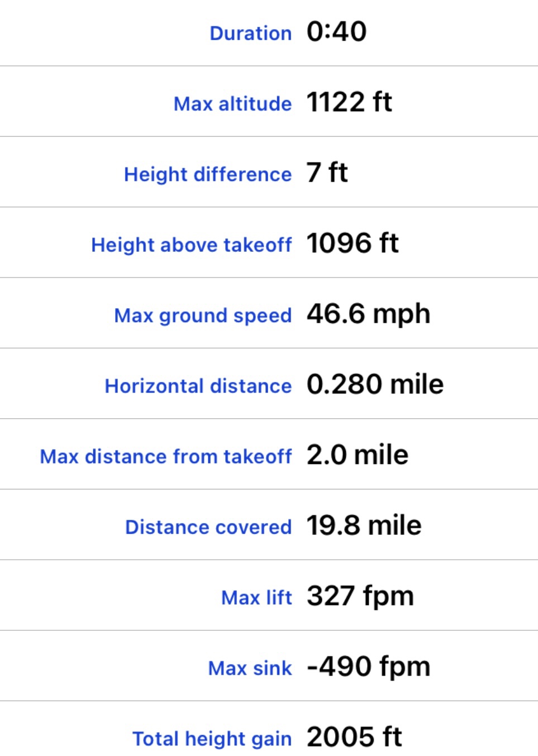Select the 2.0 mile value
Screen dimensions: 538x756
coord(357,455)
